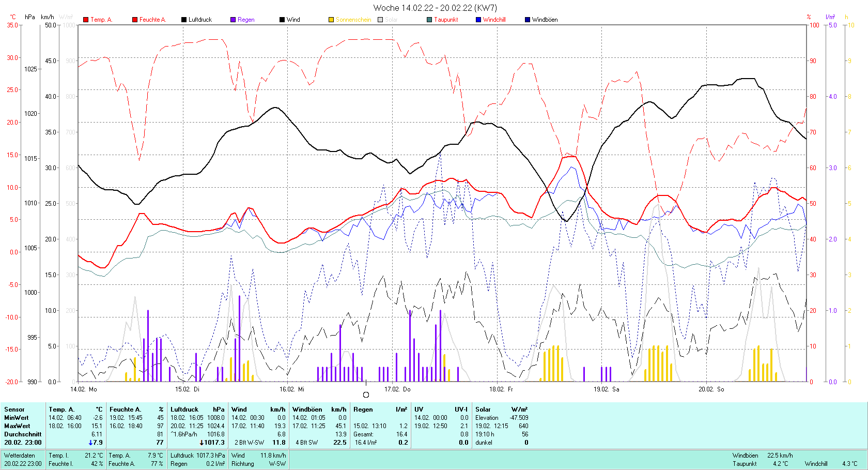Click the 18.02. Fr day marker
The width and height of the screenshot is (868, 470).
pos(501,389)
